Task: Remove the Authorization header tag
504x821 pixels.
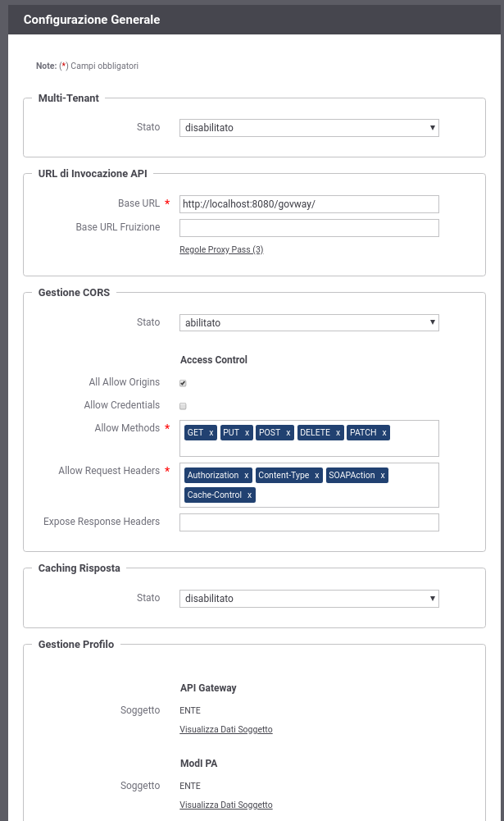Action: click(x=246, y=476)
